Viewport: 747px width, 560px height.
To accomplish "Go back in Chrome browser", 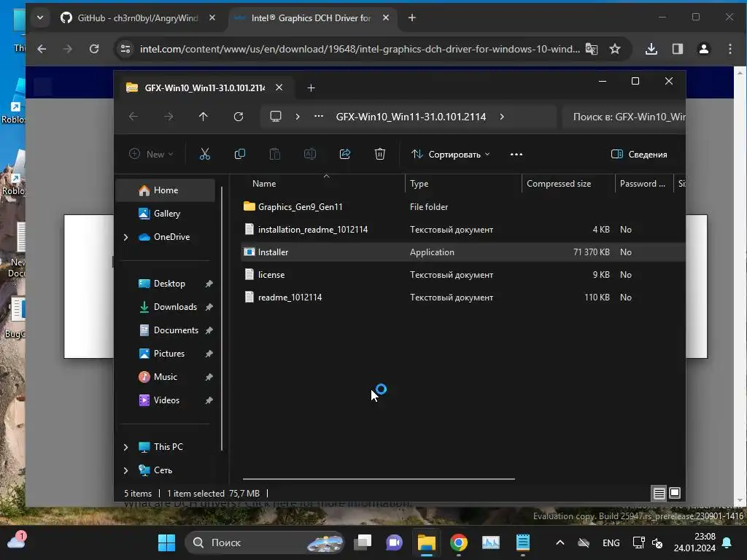I will pyautogui.click(x=42, y=49).
